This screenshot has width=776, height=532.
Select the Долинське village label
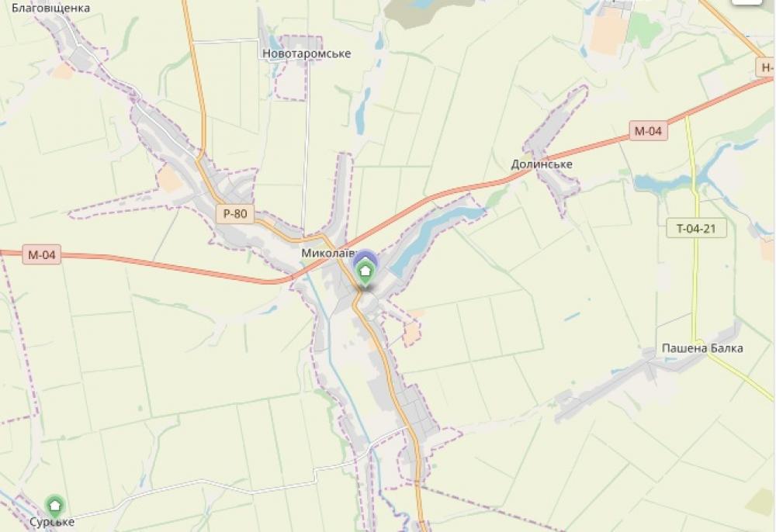[542, 164]
